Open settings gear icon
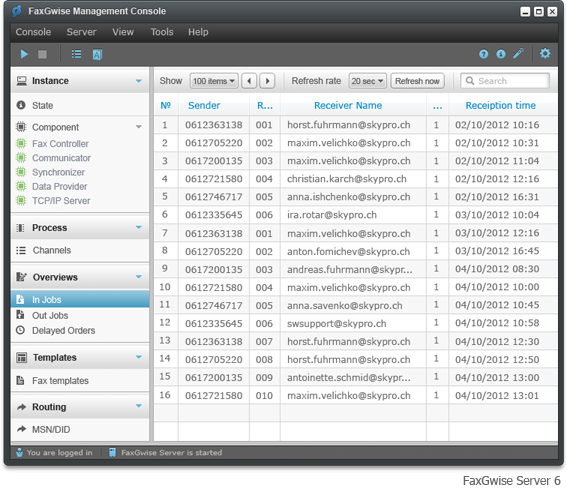 545,54
